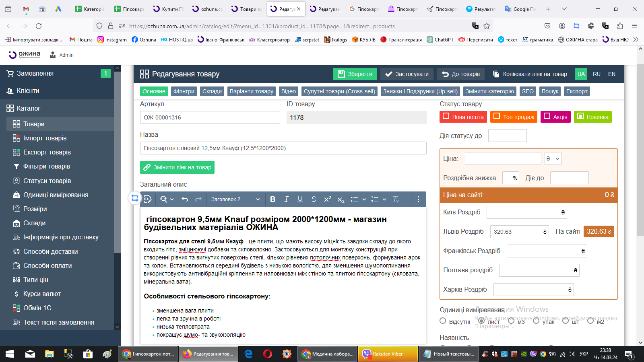The width and height of the screenshot is (644, 362).
Task: Insert numbered list in editor
Action: (375, 199)
